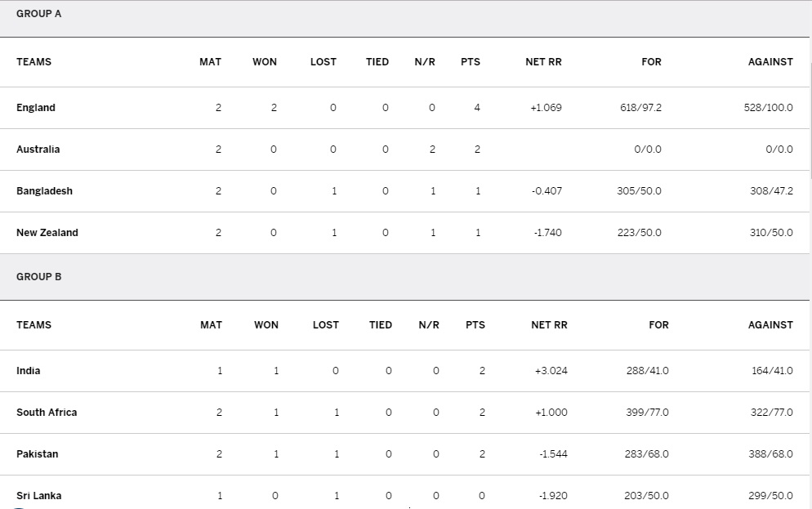Open India's team entry
This screenshot has height=509, width=812.
[x=28, y=371]
